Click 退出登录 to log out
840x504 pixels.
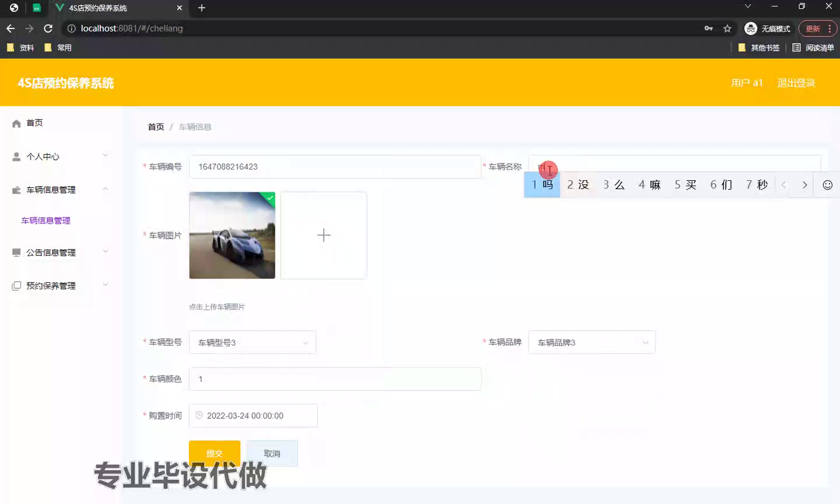pos(796,83)
